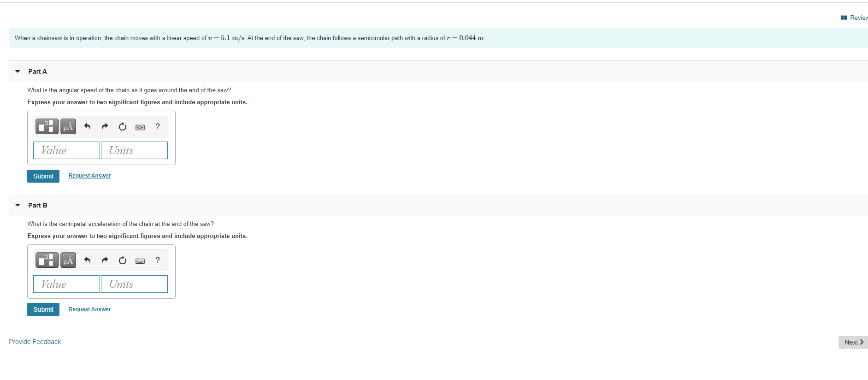Click the Part A Units field
This screenshot has width=868, height=380.
point(134,150)
